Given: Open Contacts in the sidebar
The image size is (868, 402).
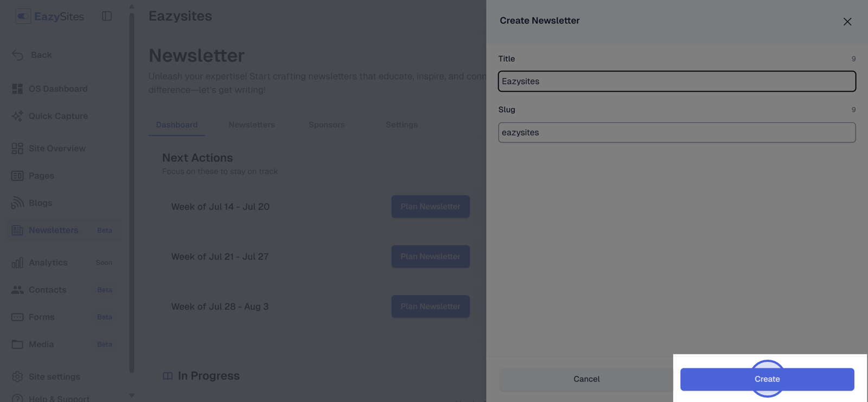Looking at the screenshot, I should 48,290.
